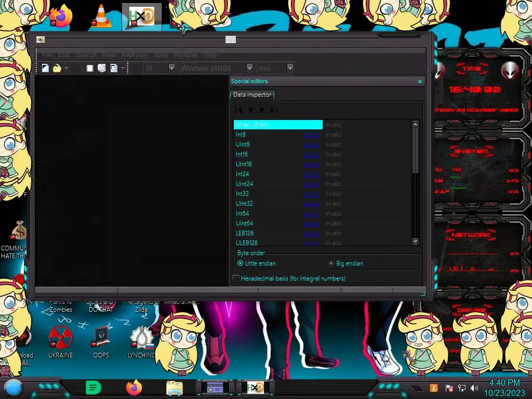Click the go to link for Int32

point(312,194)
